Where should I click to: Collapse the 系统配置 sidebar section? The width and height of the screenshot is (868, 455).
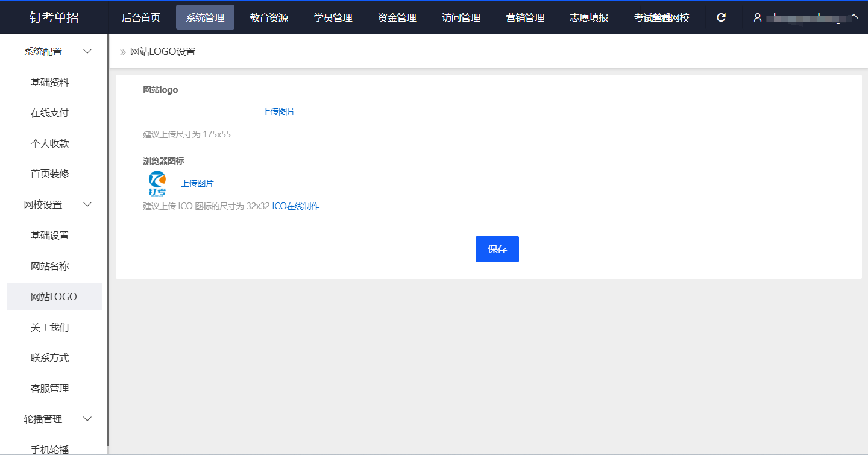pyautogui.click(x=87, y=52)
